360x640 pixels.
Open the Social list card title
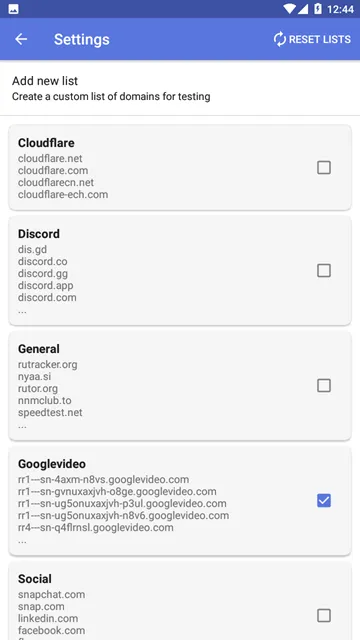(35, 579)
